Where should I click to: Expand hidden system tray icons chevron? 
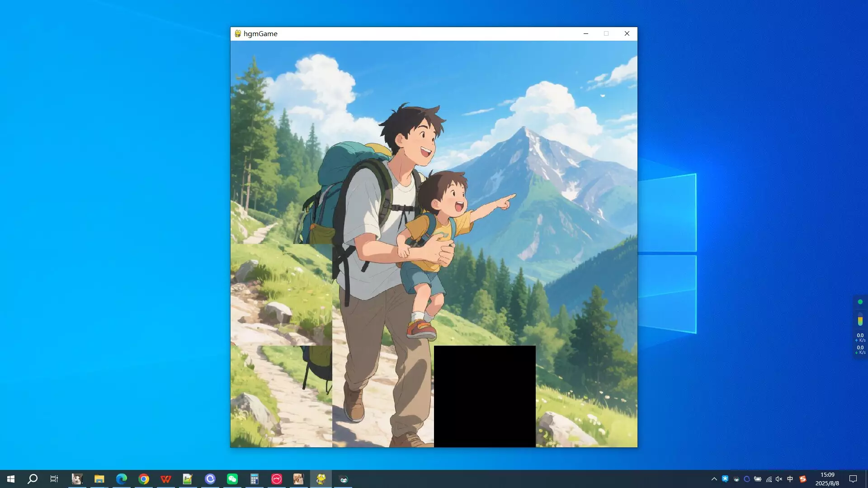(714, 479)
